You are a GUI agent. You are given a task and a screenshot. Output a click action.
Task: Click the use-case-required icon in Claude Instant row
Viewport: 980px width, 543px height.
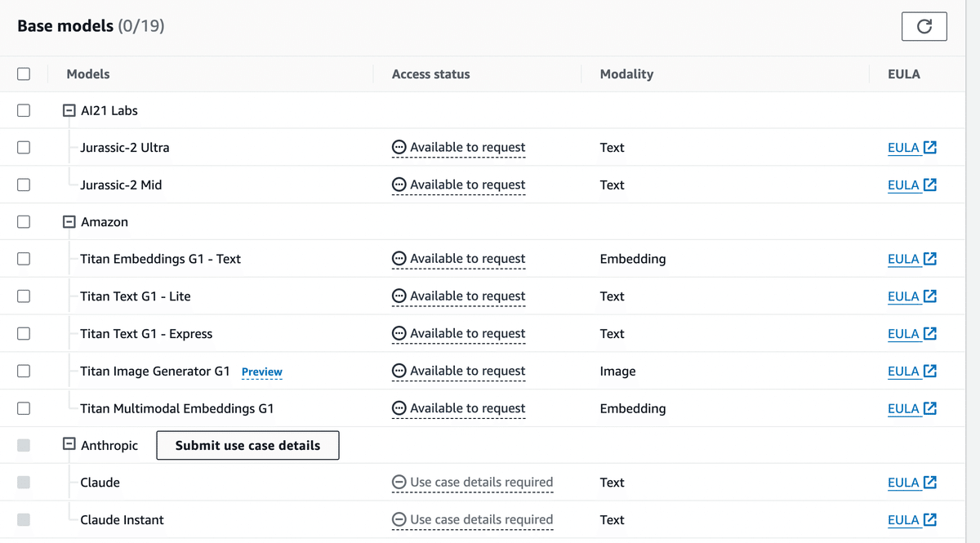[399, 519]
